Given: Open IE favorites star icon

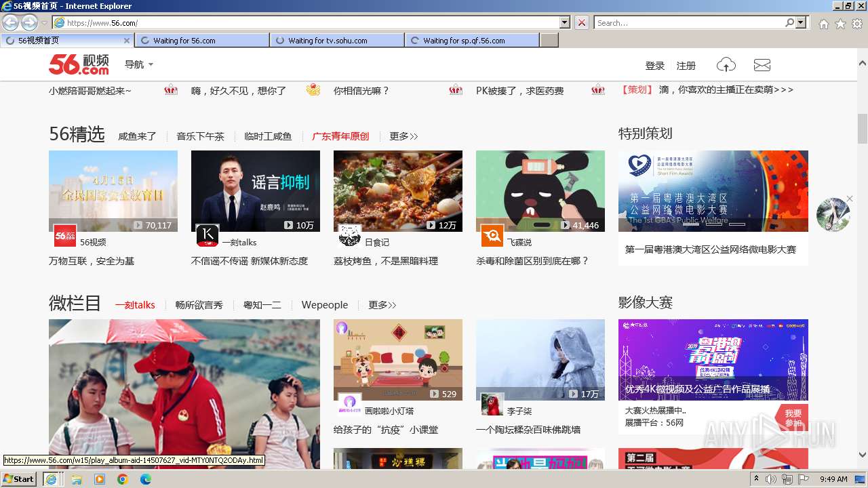Looking at the screenshot, I should (840, 24).
